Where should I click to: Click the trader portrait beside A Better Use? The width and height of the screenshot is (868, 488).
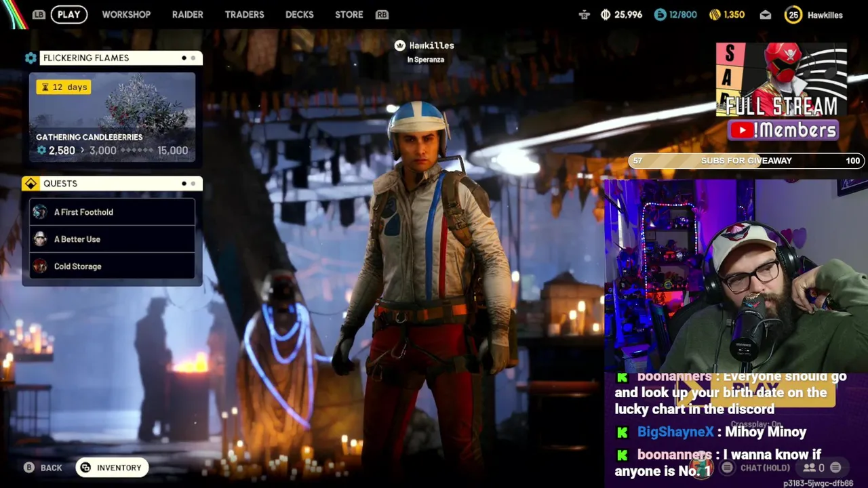pos(40,239)
